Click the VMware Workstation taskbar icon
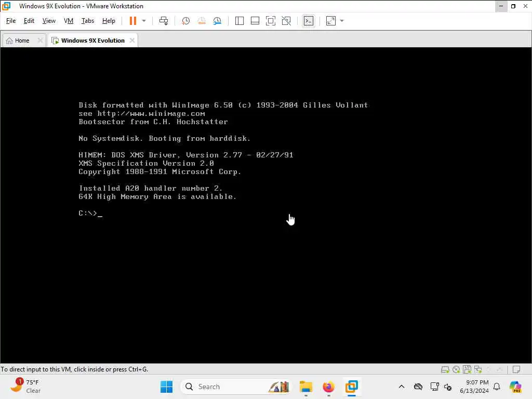Screen dimensions: 532x399 tap(352, 387)
